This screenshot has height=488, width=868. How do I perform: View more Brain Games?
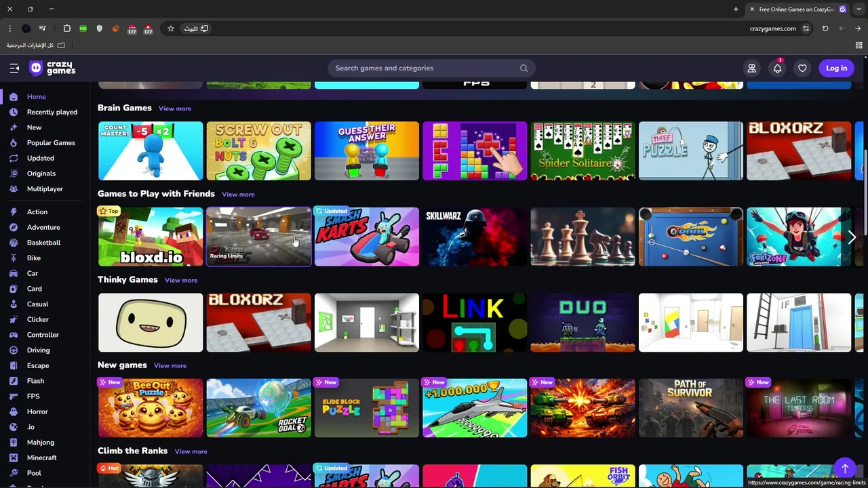click(x=175, y=108)
